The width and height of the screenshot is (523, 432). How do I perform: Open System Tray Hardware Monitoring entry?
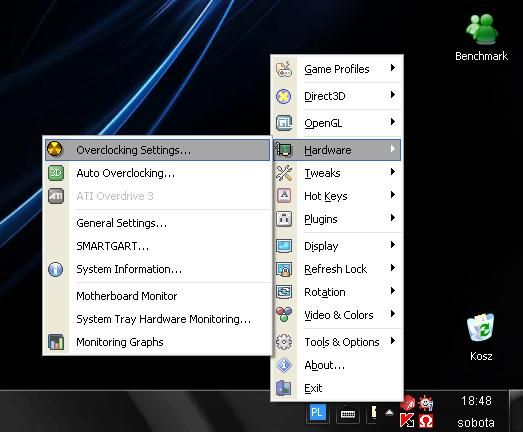click(x=157, y=319)
